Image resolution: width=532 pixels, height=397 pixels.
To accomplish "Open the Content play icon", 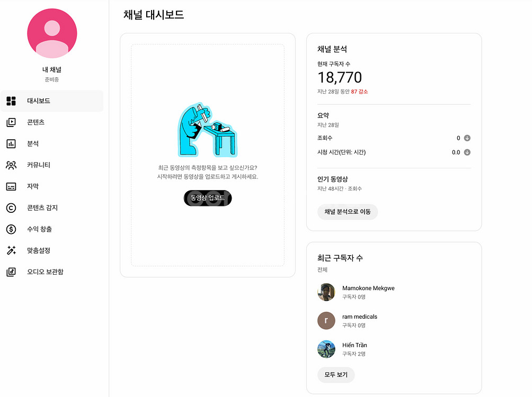I will coord(11,122).
